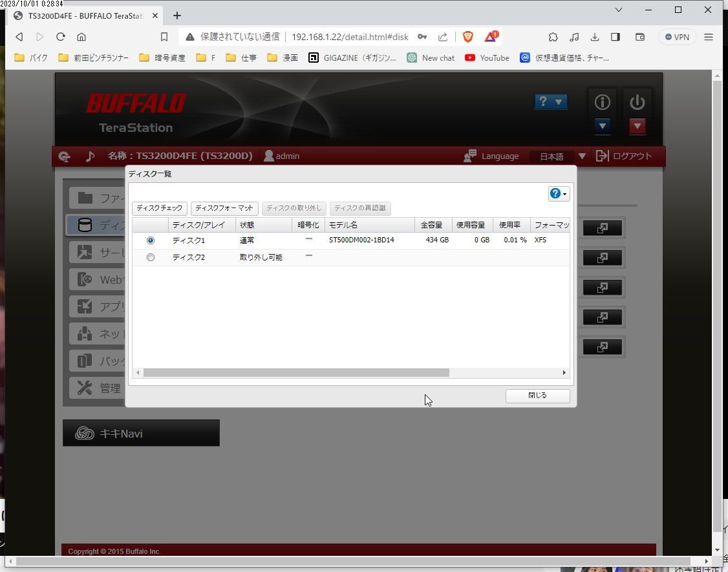The width and height of the screenshot is (728, 572).
Task: Click the ディスクチェック button
Action: pos(160,209)
